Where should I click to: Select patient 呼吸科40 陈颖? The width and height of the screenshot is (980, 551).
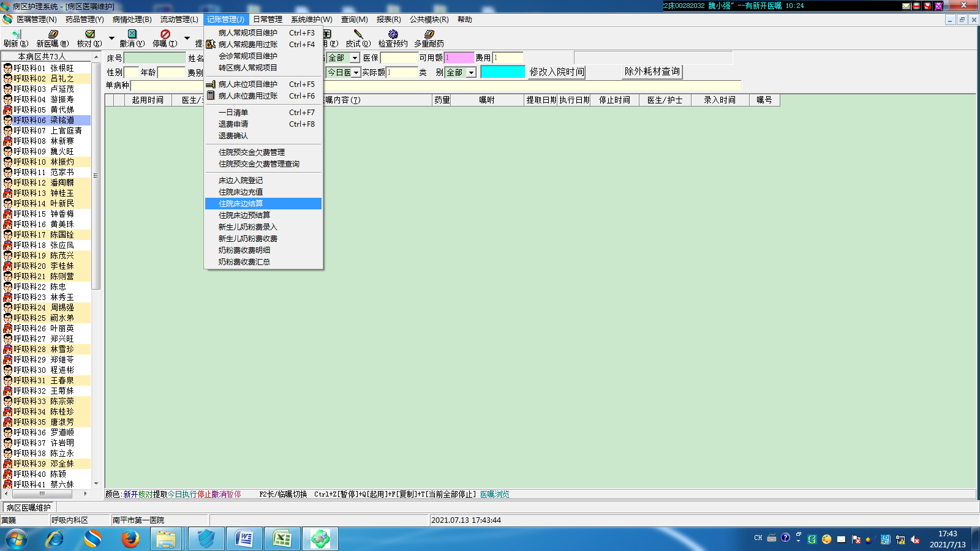tap(47, 474)
